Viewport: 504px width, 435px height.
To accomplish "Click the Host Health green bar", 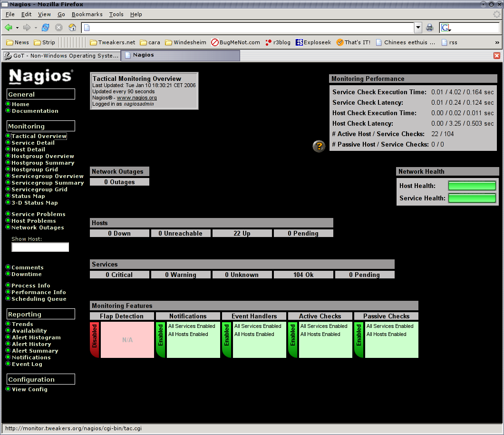I will pyautogui.click(x=472, y=186).
